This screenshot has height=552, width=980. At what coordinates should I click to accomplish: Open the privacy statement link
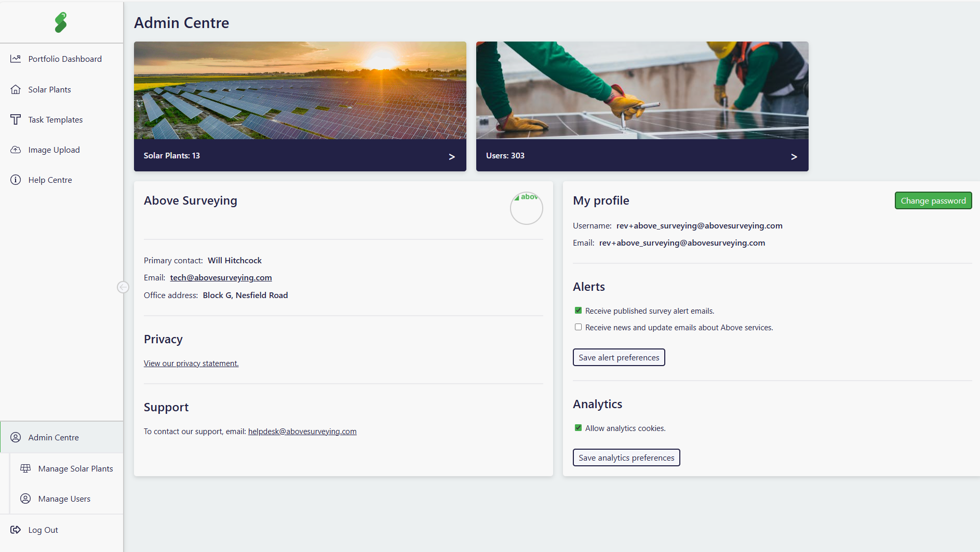[191, 363]
